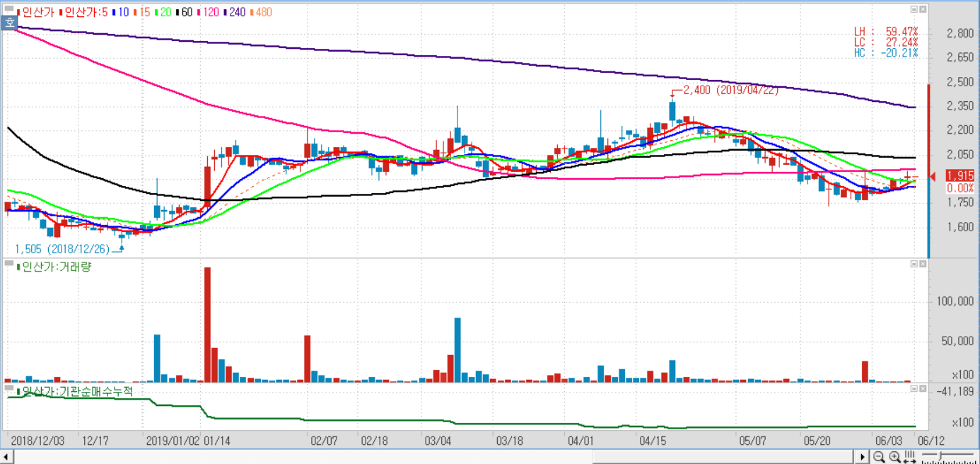Image resolution: width=980 pixels, height=464 pixels.
Task: Click the 05/20 date axis label
Action: 817,440
